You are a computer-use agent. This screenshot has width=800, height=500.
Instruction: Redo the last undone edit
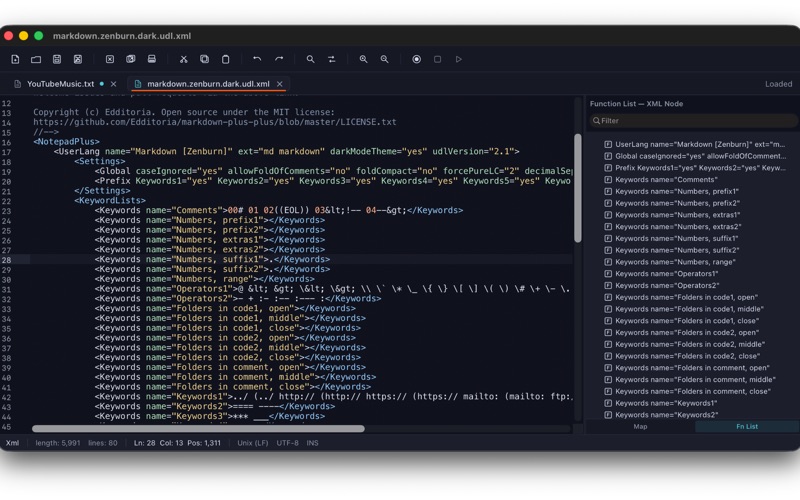[x=279, y=59]
